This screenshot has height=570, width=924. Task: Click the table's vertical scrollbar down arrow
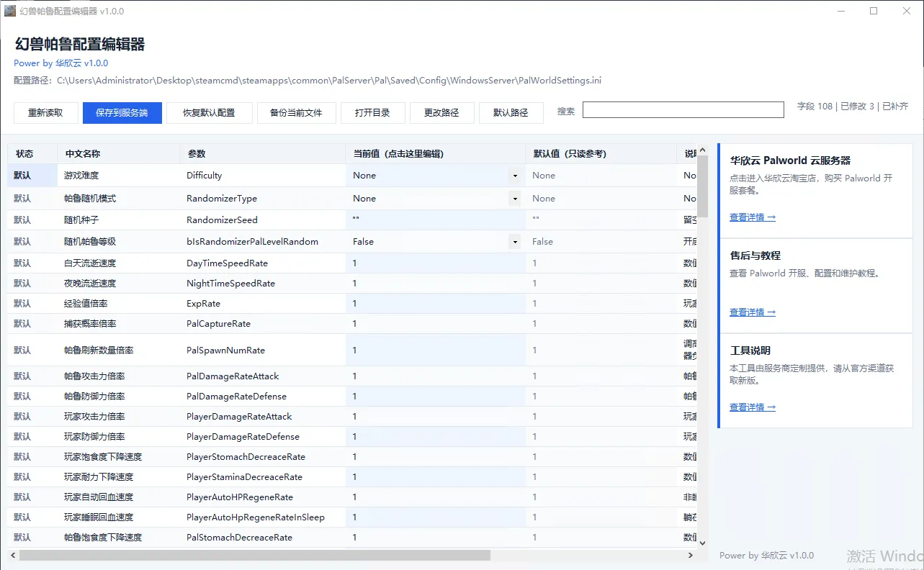(703, 543)
